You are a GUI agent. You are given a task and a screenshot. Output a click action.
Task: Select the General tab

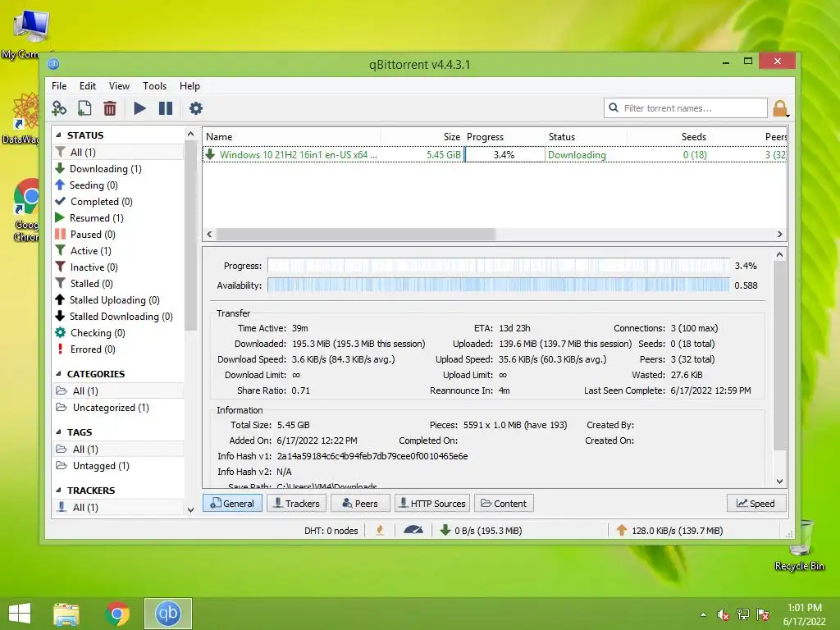click(x=232, y=503)
